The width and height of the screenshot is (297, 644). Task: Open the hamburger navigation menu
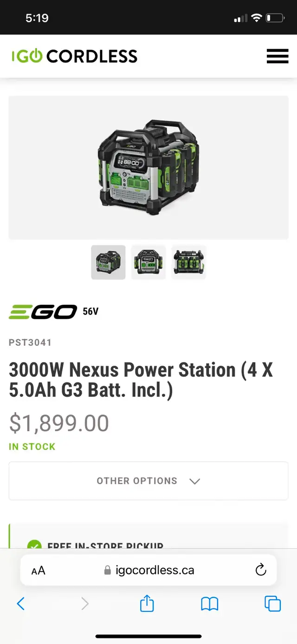[278, 56]
